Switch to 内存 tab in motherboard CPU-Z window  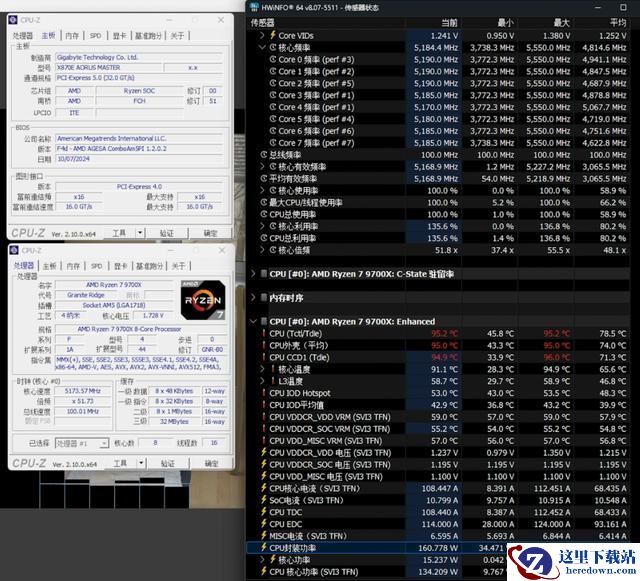72,36
